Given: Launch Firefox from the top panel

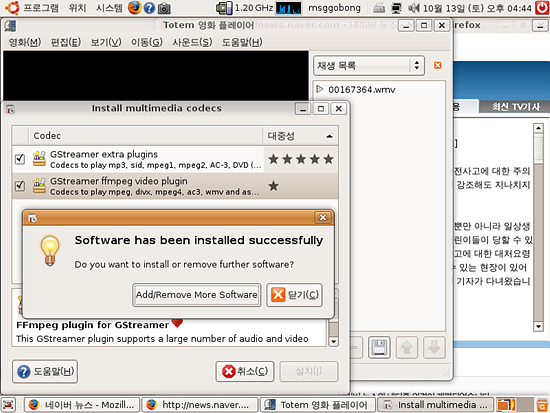Looking at the screenshot, I should pyautogui.click(x=134, y=7).
